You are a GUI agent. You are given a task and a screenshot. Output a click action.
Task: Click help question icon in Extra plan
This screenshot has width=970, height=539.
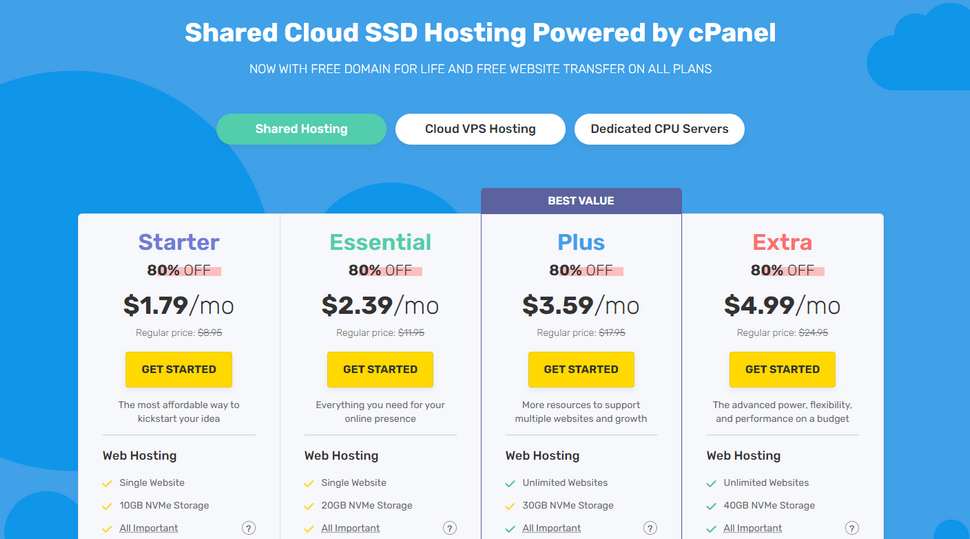(852, 528)
